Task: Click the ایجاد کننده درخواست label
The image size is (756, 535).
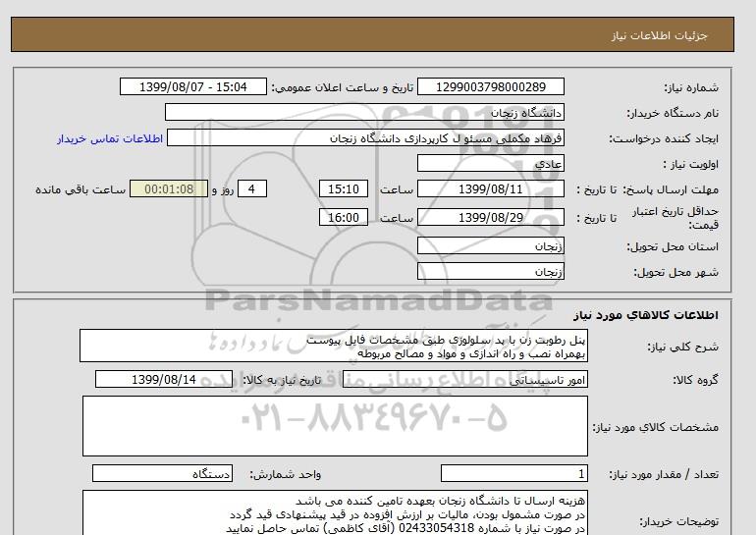Action: tap(664, 138)
